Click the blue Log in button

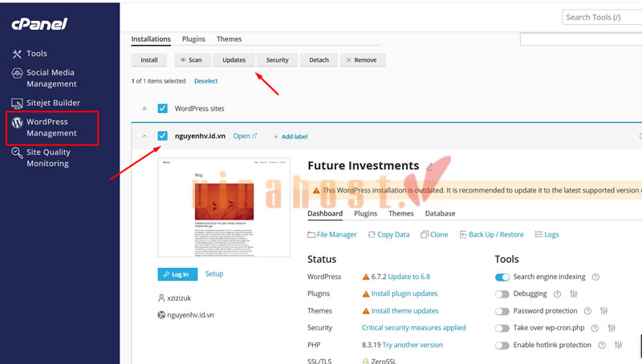point(177,274)
